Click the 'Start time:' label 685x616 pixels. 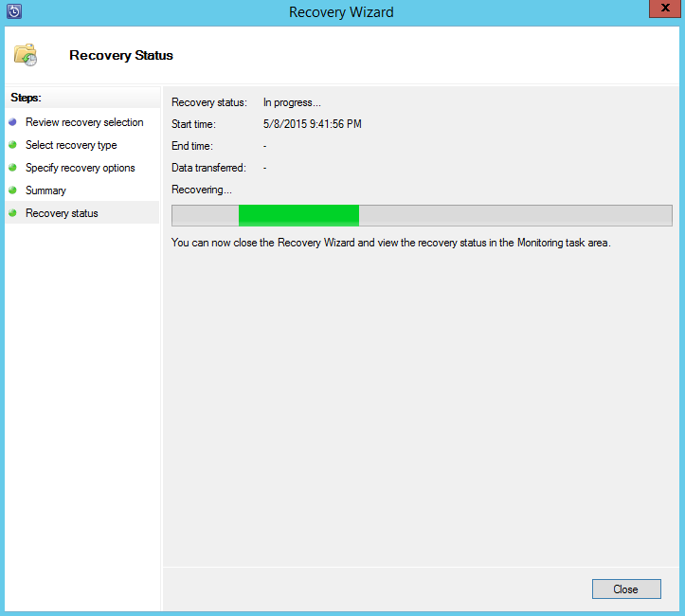coord(193,124)
